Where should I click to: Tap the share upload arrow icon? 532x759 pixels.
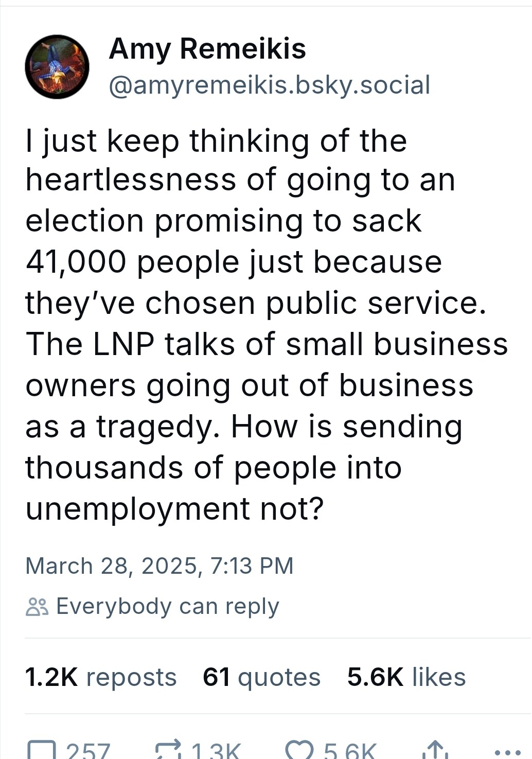pyautogui.click(x=435, y=750)
